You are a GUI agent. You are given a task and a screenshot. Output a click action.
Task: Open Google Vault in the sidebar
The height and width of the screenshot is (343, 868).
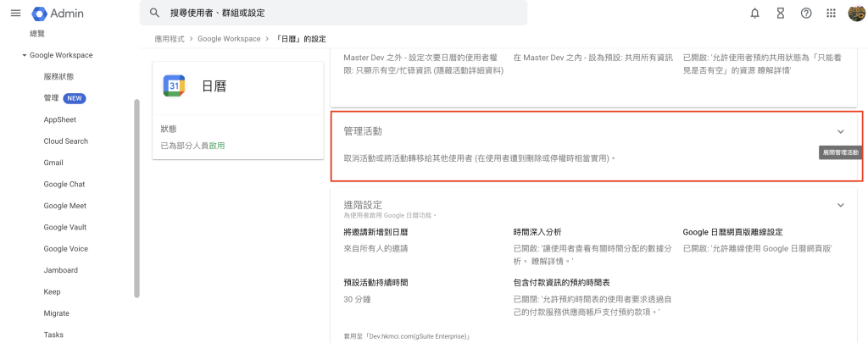[x=65, y=227]
